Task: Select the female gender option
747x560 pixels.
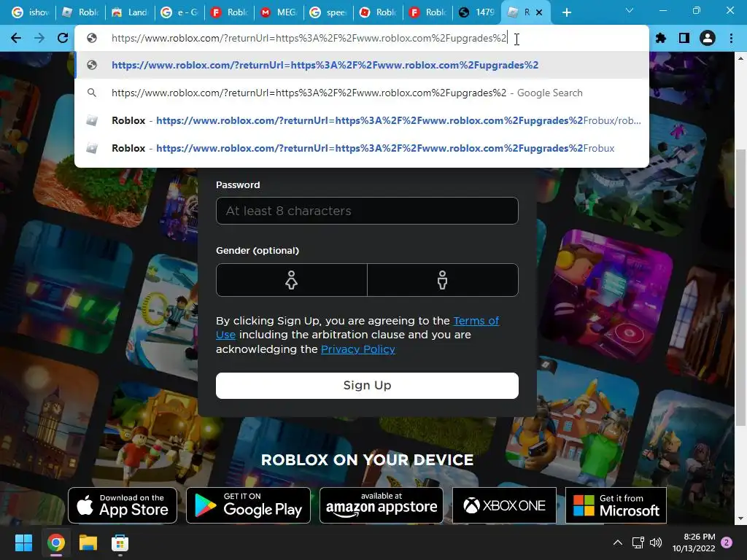Action: coord(292,280)
